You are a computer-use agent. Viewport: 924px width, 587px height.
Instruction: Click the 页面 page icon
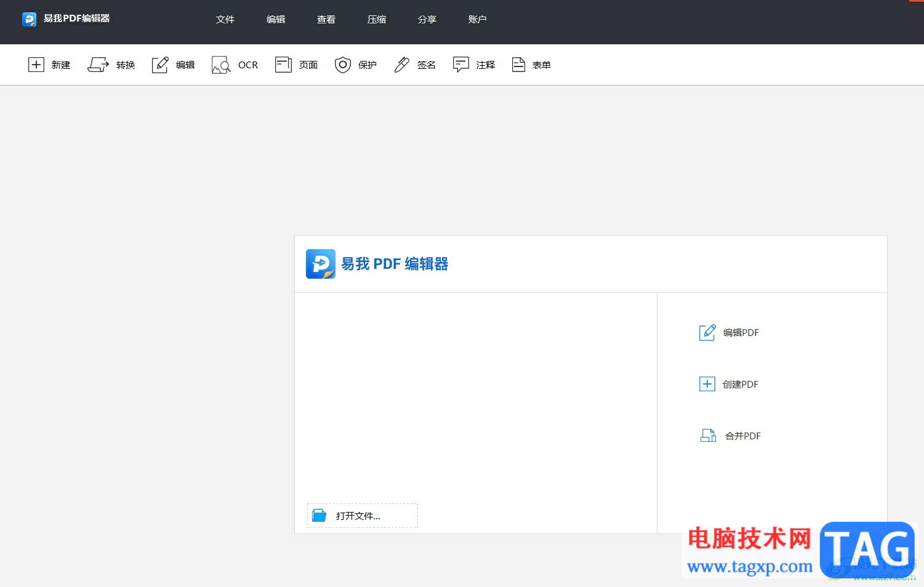(x=283, y=65)
